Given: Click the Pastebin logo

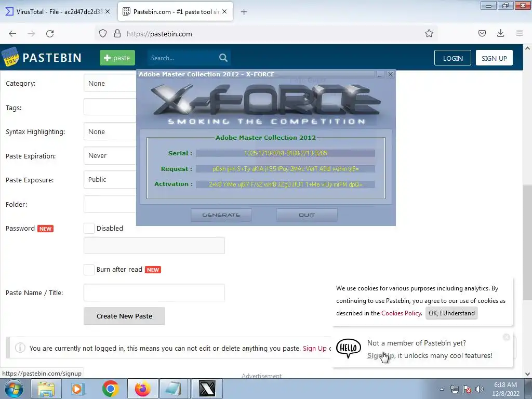Looking at the screenshot, I should click(x=42, y=57).
